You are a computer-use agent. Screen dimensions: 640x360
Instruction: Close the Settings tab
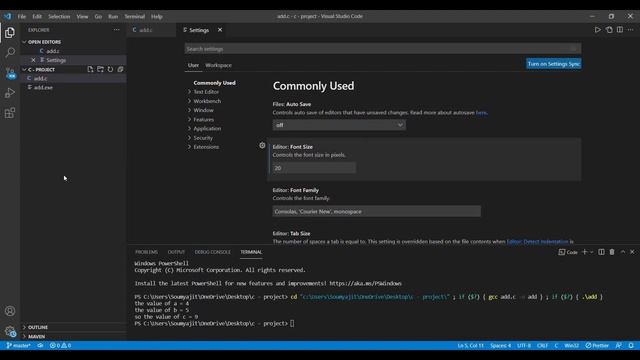pos(220,30)
